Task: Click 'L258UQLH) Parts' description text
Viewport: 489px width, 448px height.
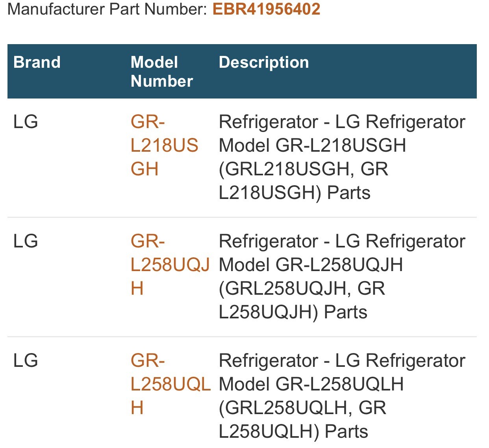Action: (293, 432)
